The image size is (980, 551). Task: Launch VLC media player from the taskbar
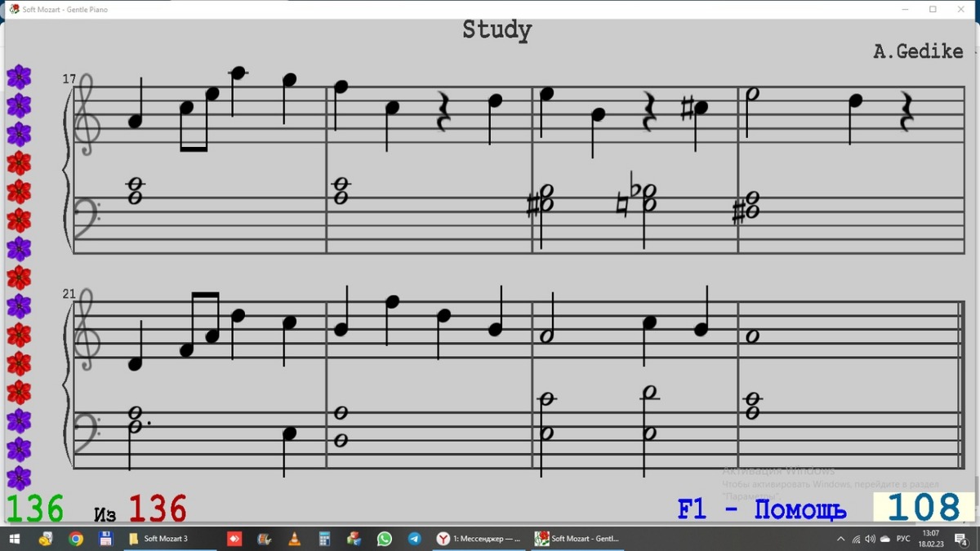[x=295, y=539]
